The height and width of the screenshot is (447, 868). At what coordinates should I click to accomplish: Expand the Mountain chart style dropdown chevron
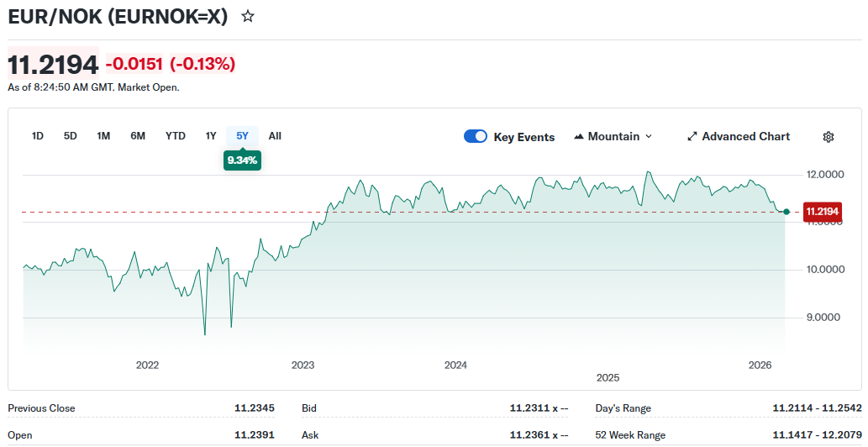649,137
